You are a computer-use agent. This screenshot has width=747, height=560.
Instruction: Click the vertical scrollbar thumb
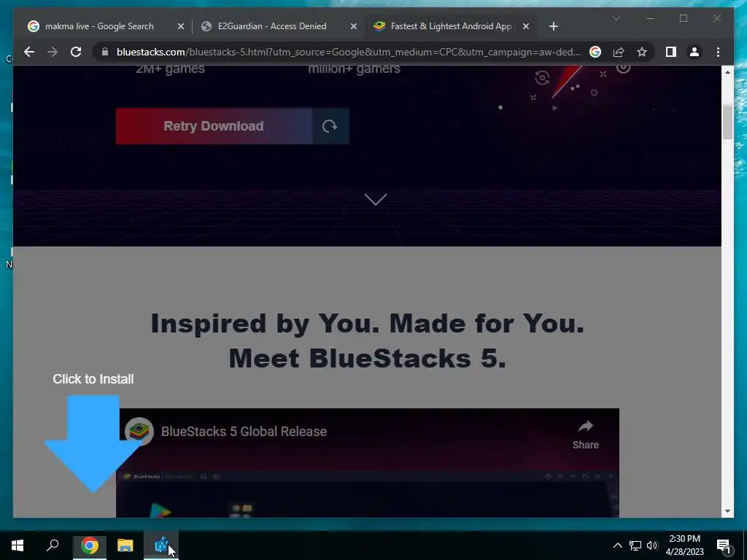click(x=727, y=122)
